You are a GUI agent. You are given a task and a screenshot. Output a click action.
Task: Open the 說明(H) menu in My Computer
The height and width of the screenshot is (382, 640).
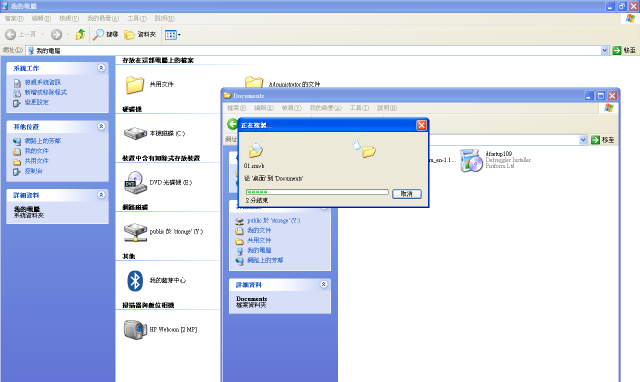(x=164, y=18)
